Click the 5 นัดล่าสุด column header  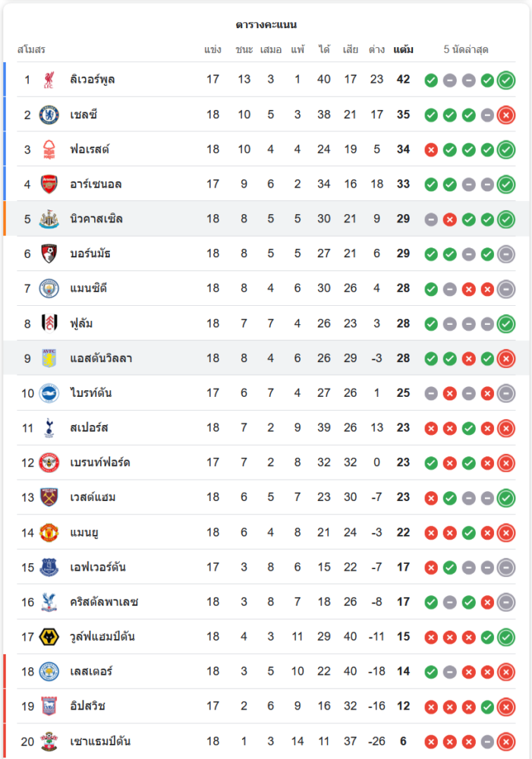pos(466,50)
